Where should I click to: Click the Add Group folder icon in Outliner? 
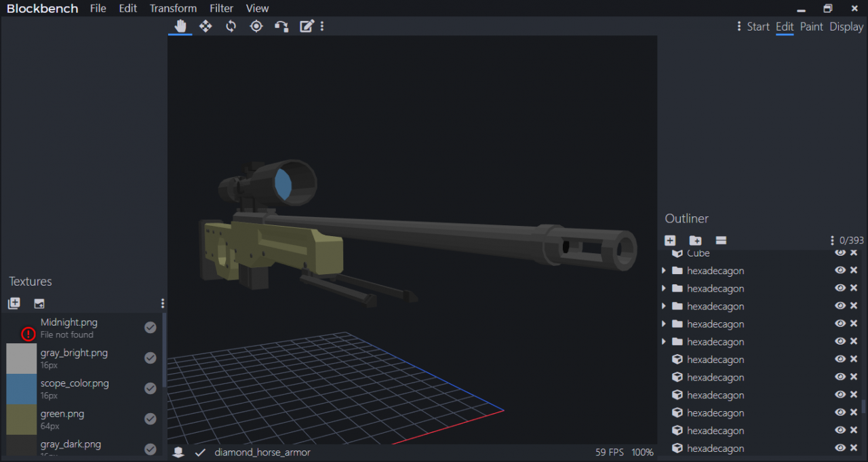coord(695,240)
